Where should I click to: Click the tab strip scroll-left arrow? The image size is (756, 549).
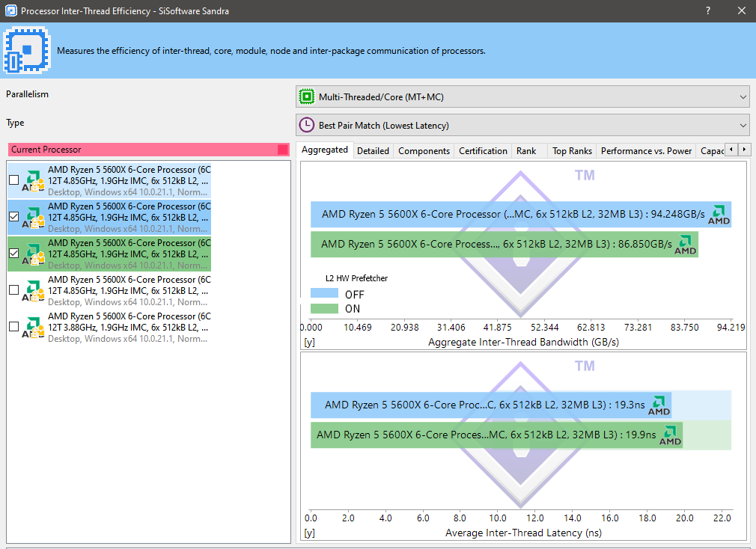pyautogui.click(x=731, y=150)
